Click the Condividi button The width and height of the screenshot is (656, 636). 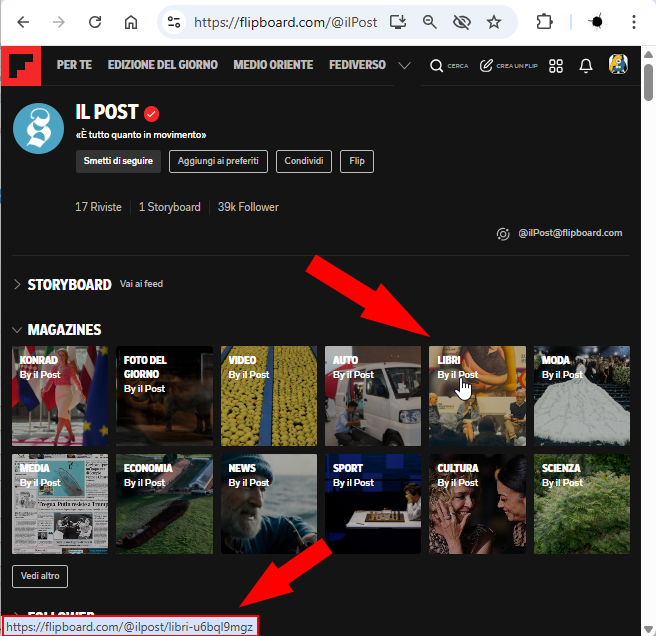304,161
